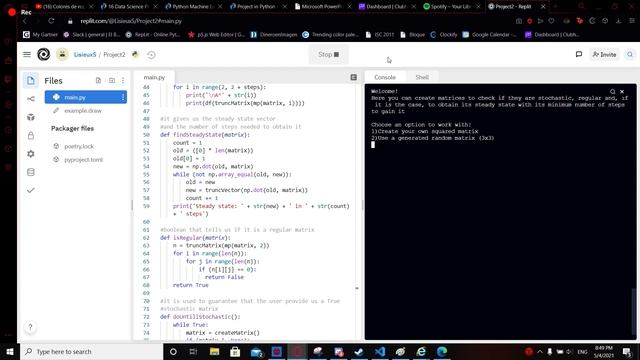Open the user avatar beside Lisieux5
This screenshot has width=640, height=360.
tap(62, 54)
